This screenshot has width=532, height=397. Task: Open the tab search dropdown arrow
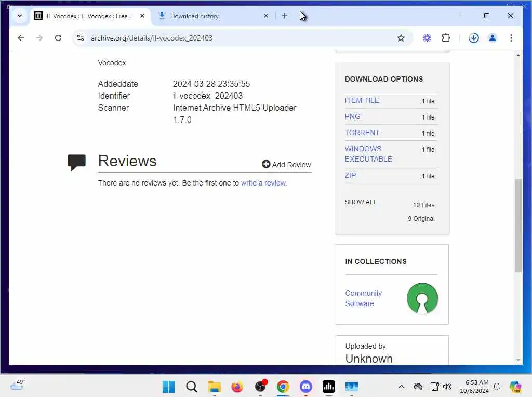(x=20, y=16)
